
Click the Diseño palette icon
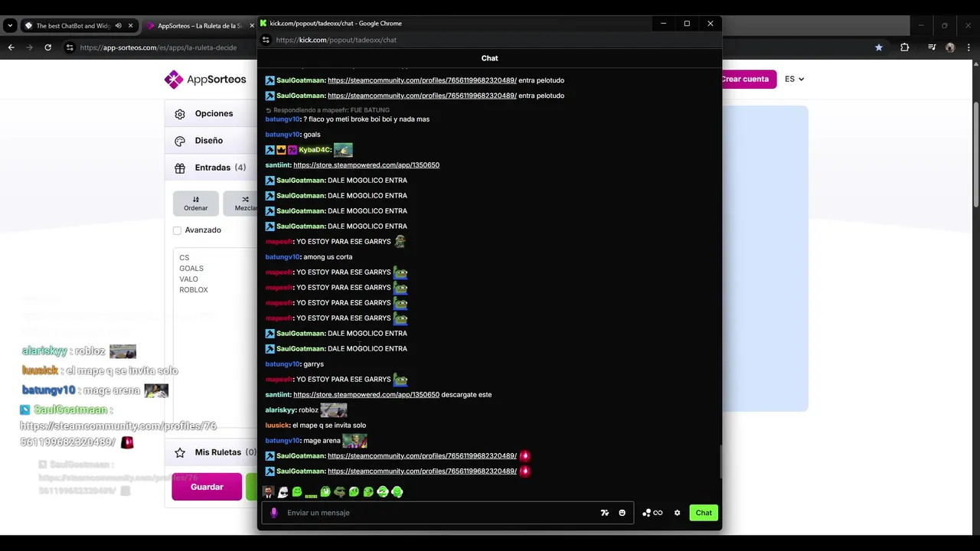click(x=180, y=141)
